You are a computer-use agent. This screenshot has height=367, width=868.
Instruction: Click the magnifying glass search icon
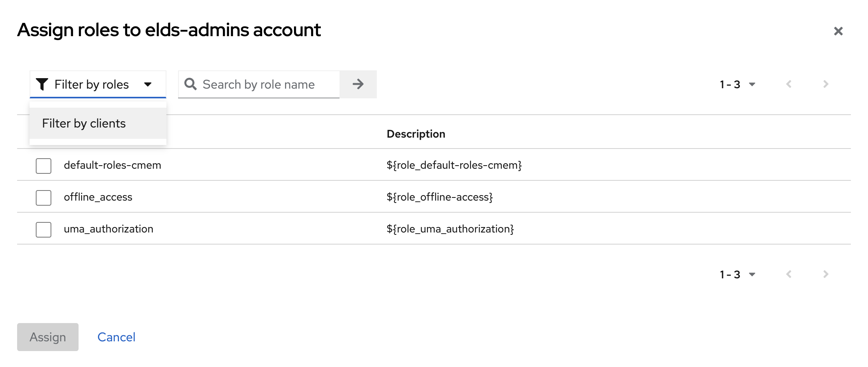tap(190, 84)
